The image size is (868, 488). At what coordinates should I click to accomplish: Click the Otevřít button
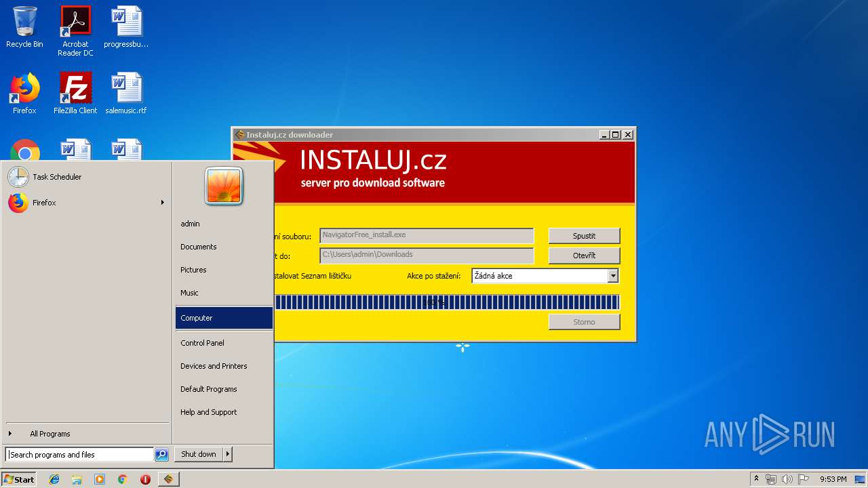click(x=584, y=256)
